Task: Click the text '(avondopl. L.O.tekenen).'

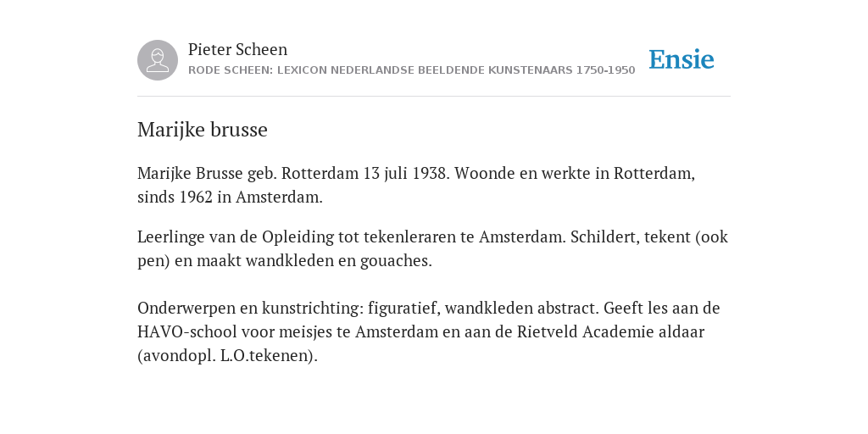Action: [x=227, y=355]
